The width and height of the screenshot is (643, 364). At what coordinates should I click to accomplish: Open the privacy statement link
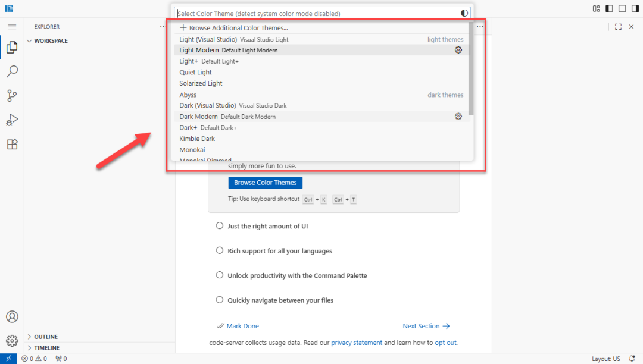[357, 343]
